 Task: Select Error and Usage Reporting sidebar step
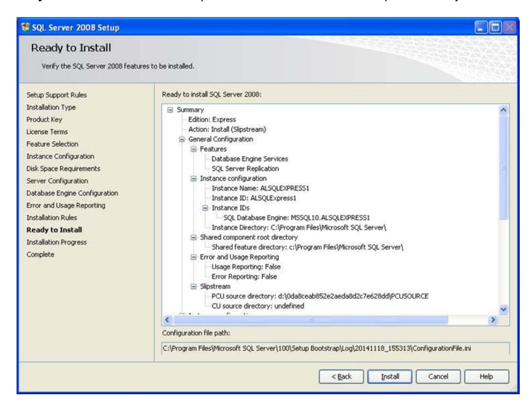pos(66,205)
